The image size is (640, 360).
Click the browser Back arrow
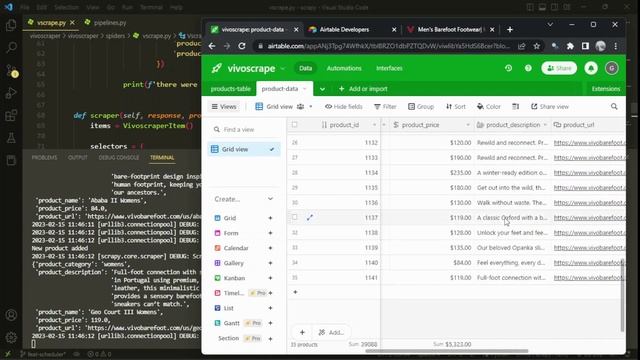click(x=212, y=46)
